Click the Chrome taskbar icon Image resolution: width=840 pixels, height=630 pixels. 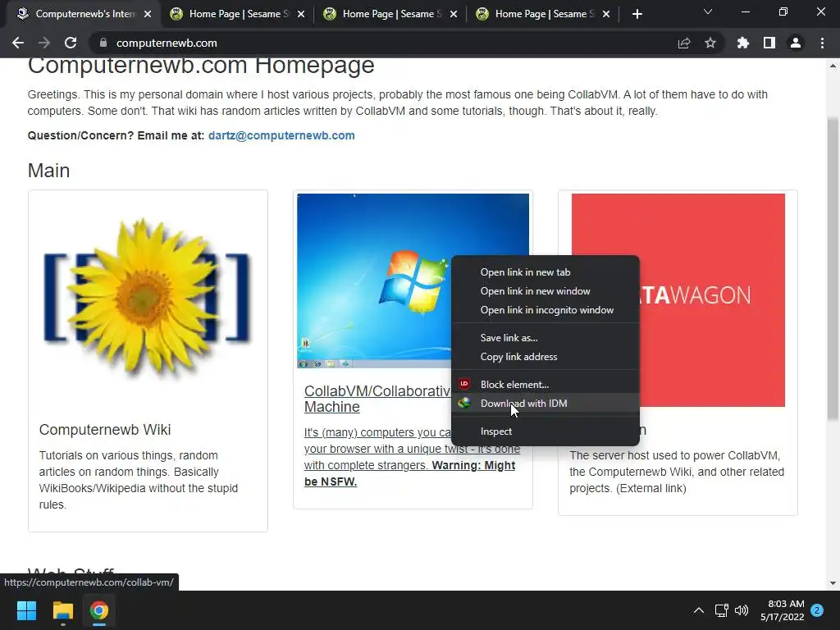(99, 610)
